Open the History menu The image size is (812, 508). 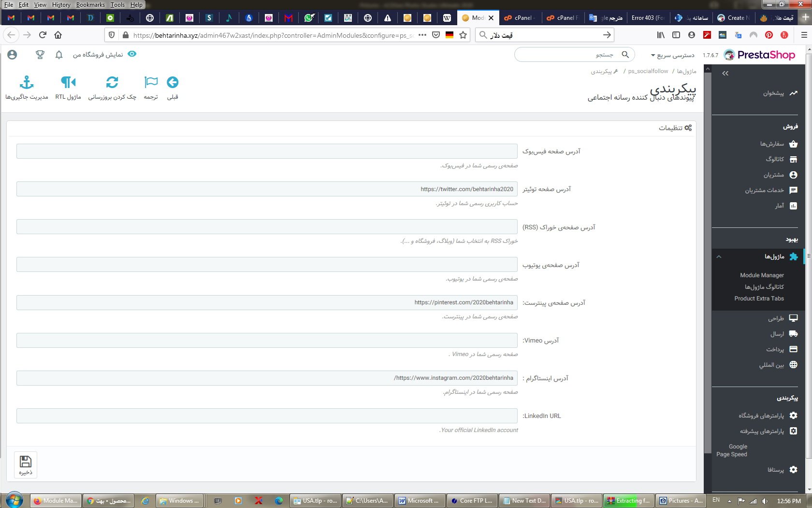[x=61, y=5]
